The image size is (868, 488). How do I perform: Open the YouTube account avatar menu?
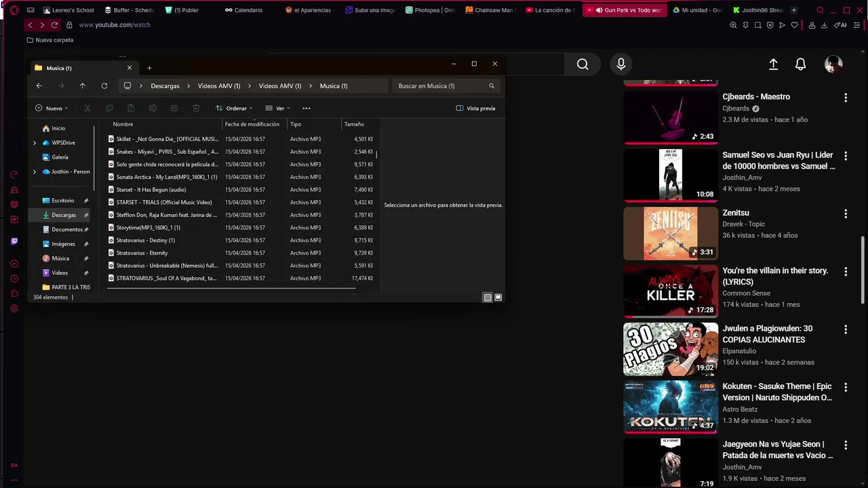(833, 64)
